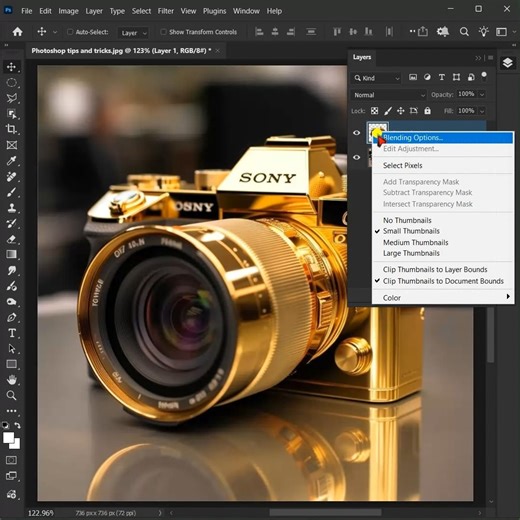The width and height of the screenshot is (520, 520).
Task: Swap foreground and background colors
Action: point(17,425)
